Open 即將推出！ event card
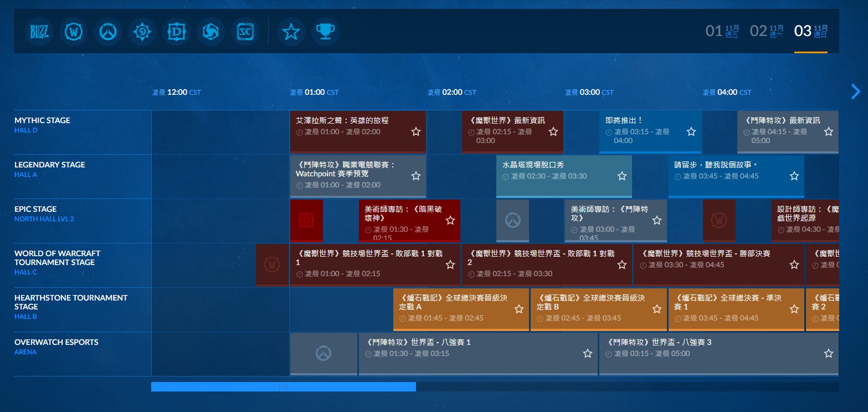 coord(650,131)
